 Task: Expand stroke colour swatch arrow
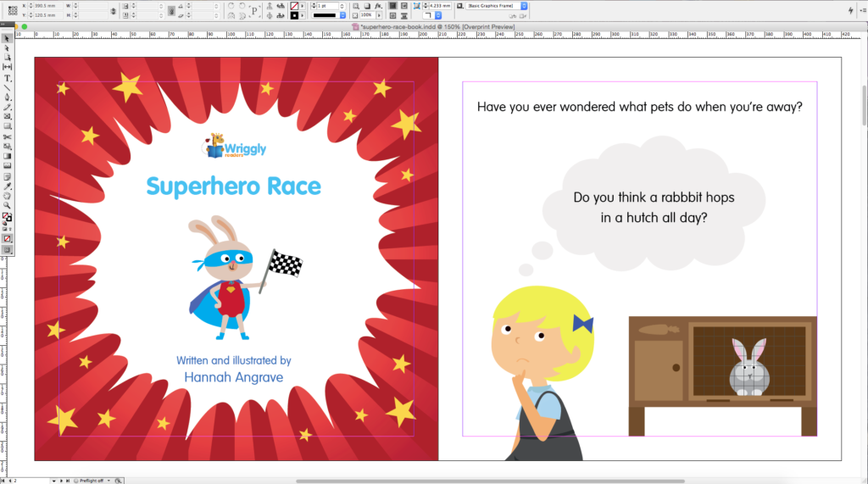coord(303,15)
